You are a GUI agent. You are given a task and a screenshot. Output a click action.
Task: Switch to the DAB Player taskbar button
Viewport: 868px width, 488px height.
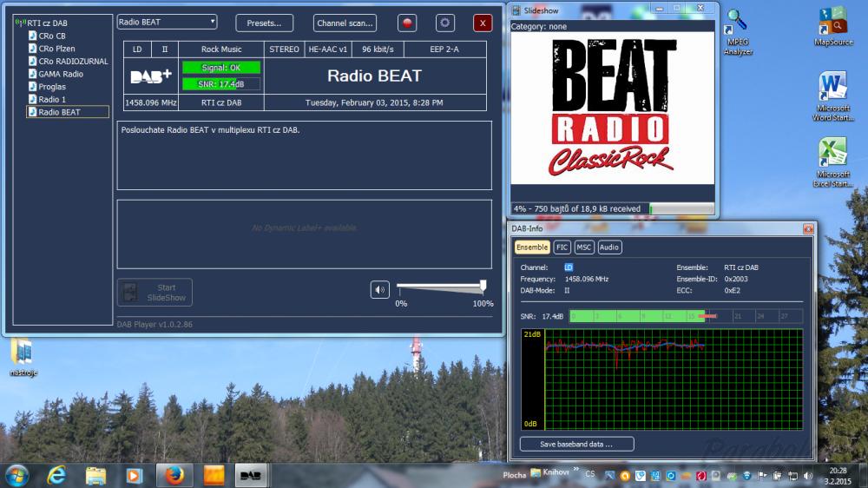[x=251, y=475]
